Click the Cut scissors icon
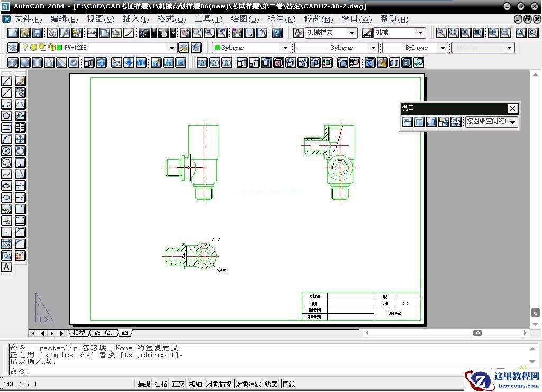Viewport: 542px width, 392px height. (x=92, y=33)
